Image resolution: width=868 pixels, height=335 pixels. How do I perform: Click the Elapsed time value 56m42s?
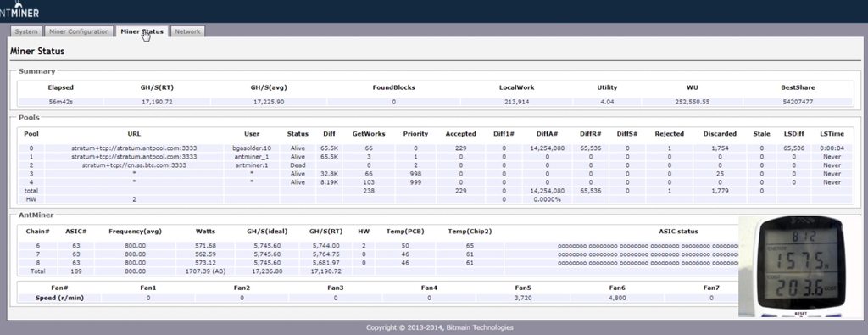[x=60, y=102]
